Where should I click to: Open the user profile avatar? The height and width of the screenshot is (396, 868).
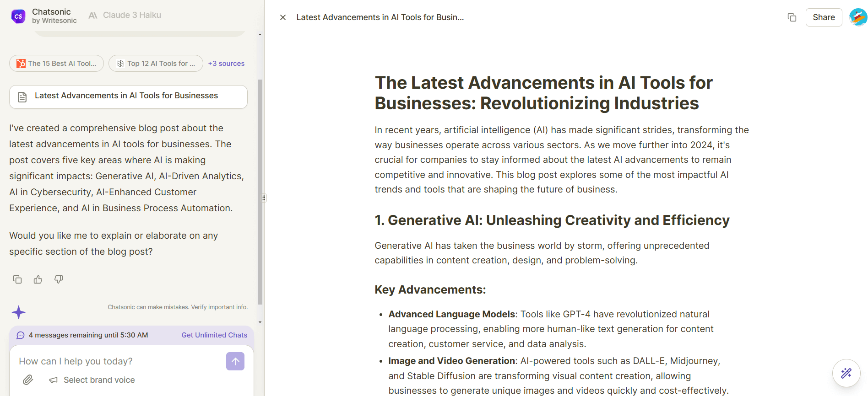pos(857,17)
